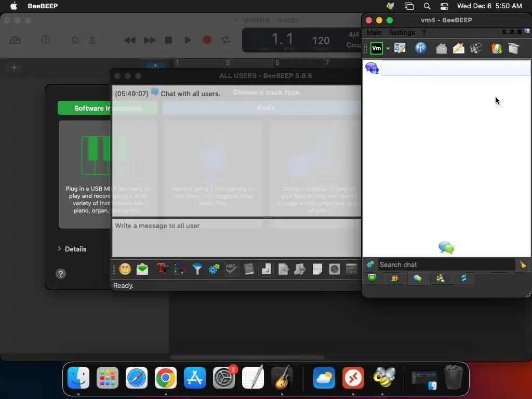This screenshot has width=532, height=399.
Task: Open chat settings gears in ALL USERS window
Action: click(x=214, y=270)
